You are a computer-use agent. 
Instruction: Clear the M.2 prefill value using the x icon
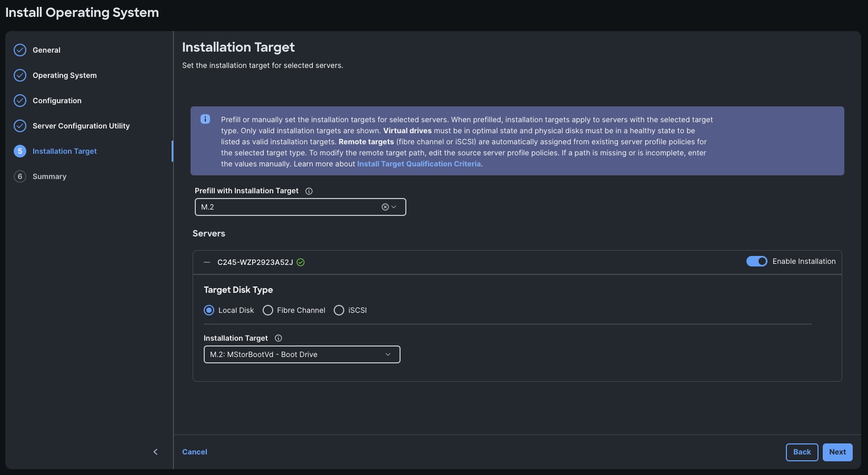385,206
